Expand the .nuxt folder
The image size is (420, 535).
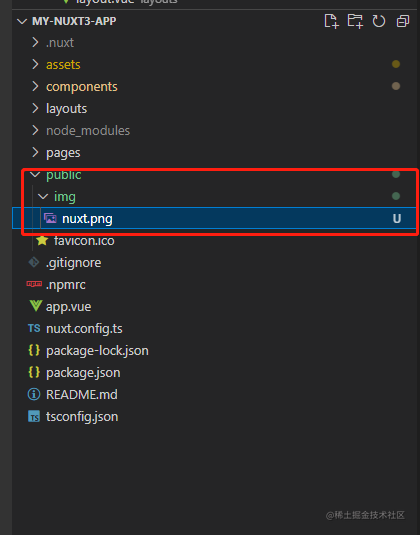(x=214, y=43)
